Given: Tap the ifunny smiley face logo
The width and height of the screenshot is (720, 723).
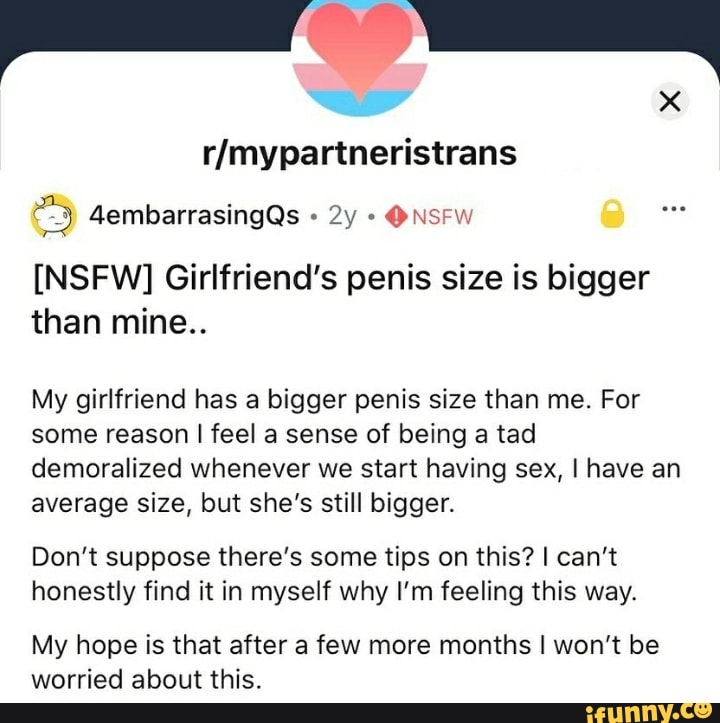Looking at the screenshot, I should point(704,711).
